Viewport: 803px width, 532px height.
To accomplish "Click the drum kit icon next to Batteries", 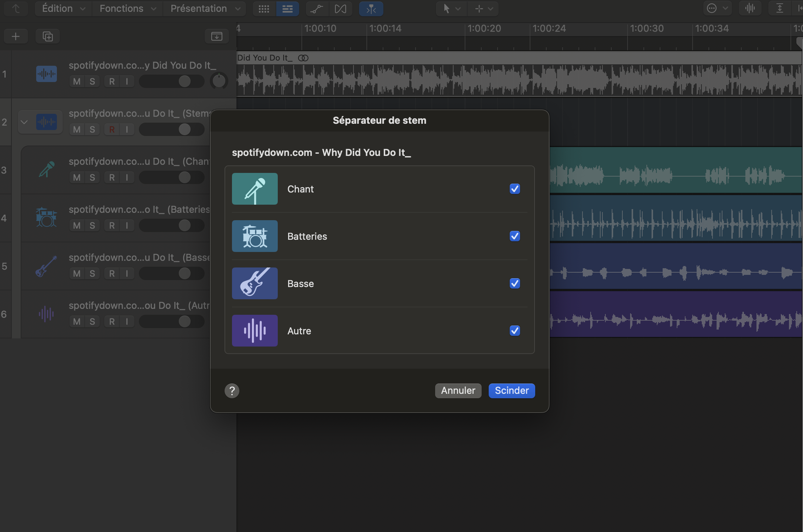I will coord(254,236).
